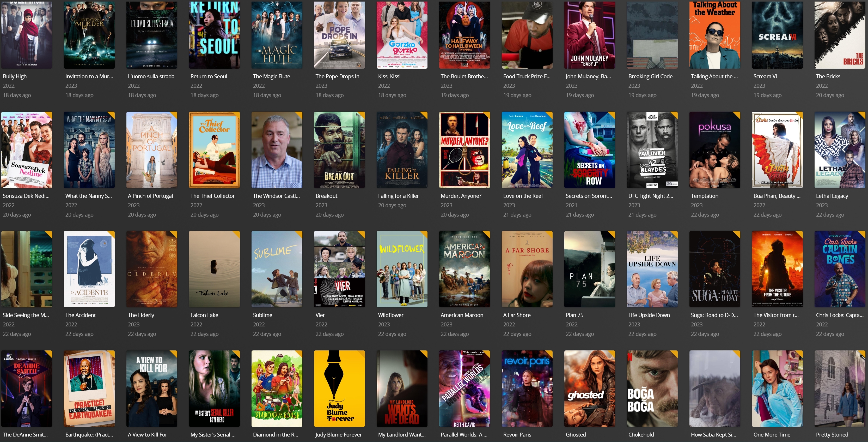Click The DeAnne Smit... title

(25, 435)
